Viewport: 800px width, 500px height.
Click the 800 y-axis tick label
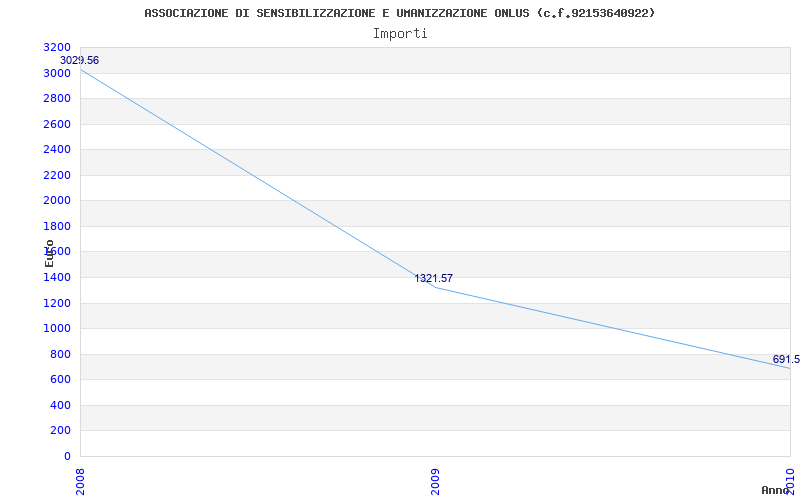pyautogui.click(x=61, y=355)
